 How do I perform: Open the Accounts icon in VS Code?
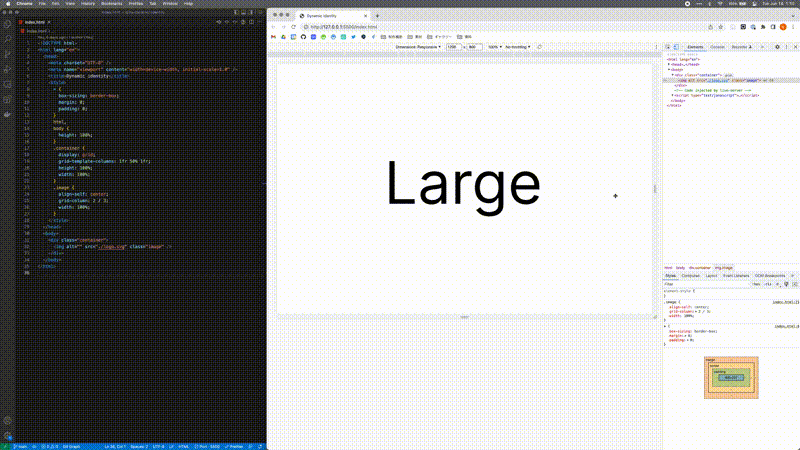click(x=7, y=421)
